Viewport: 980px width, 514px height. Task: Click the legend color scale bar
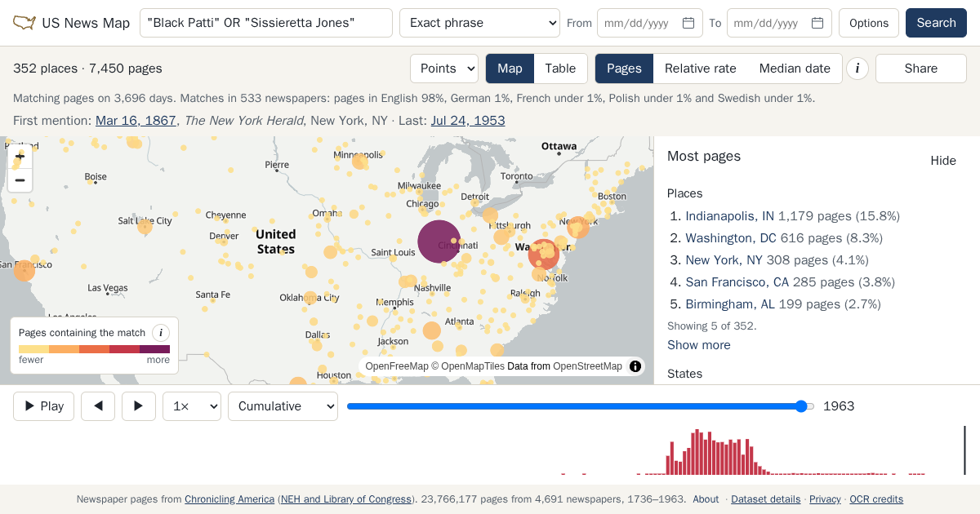pos(94,349)
